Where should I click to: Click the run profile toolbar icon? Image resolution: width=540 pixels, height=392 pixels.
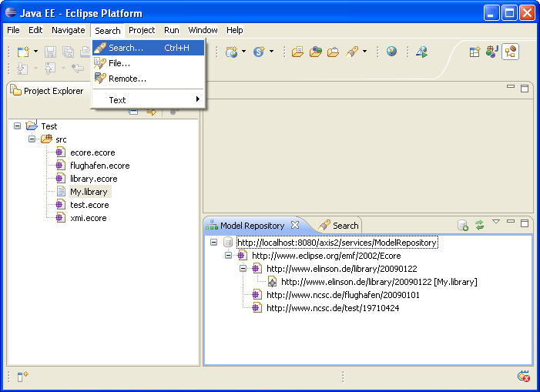(x=421, y=52)
